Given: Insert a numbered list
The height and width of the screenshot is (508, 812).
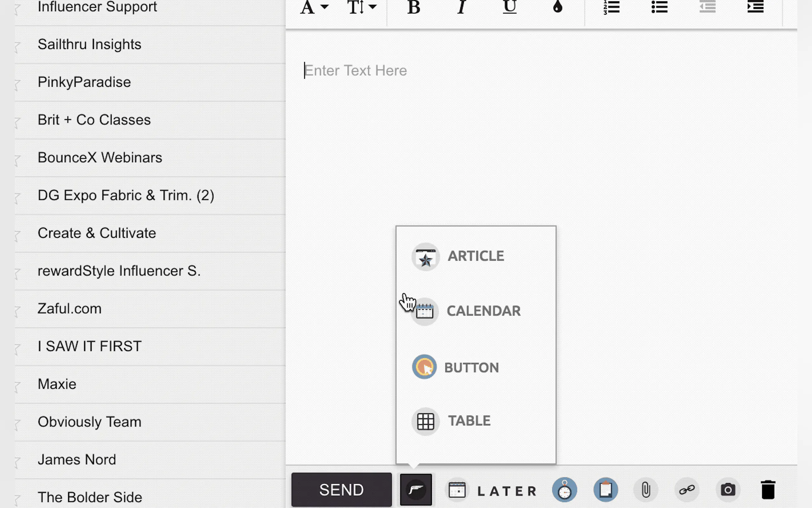Looking at the screenshot, I should 611,7.
